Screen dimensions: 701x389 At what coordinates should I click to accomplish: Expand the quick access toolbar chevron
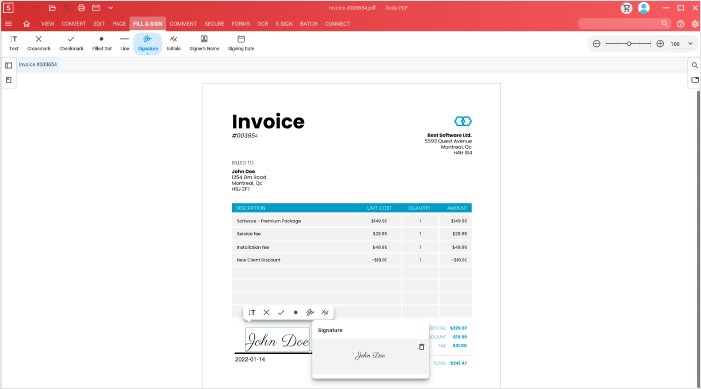pyautogui.click(x=110, y=8)
